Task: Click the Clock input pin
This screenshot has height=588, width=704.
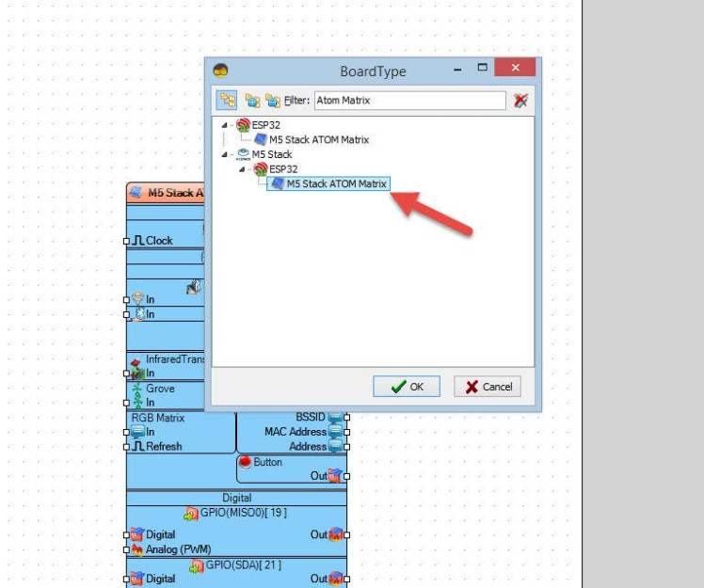Action: pyautogui.click(x=126, y=241)
